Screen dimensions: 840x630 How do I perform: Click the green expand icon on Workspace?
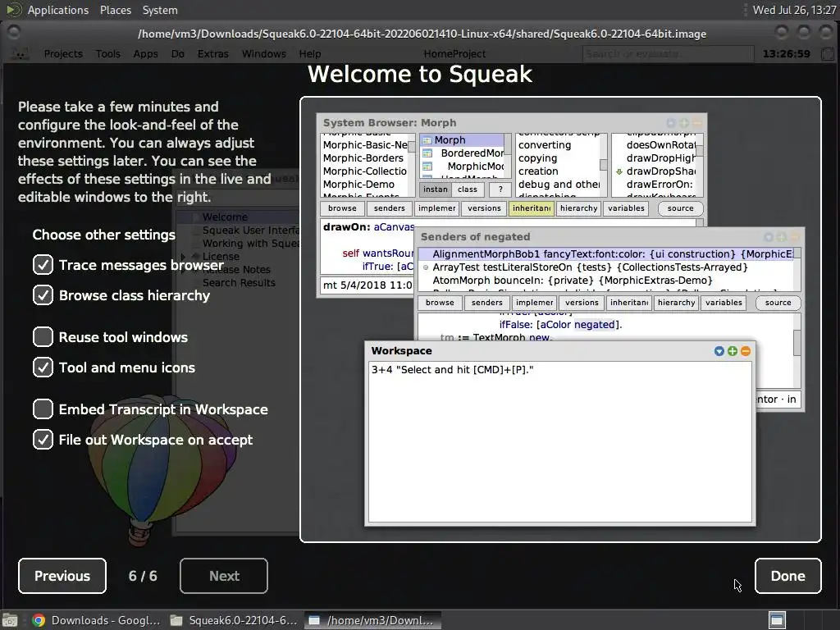click(733, 351)
